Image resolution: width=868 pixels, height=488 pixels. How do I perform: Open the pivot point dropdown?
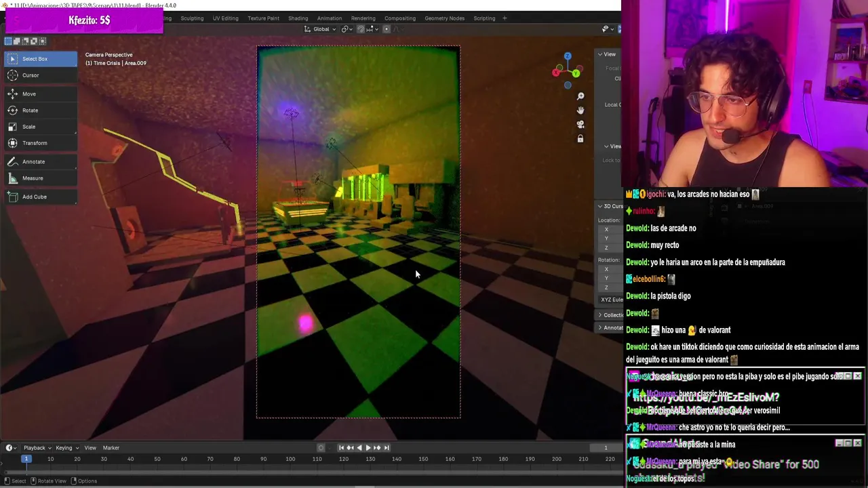coord(347,29)
